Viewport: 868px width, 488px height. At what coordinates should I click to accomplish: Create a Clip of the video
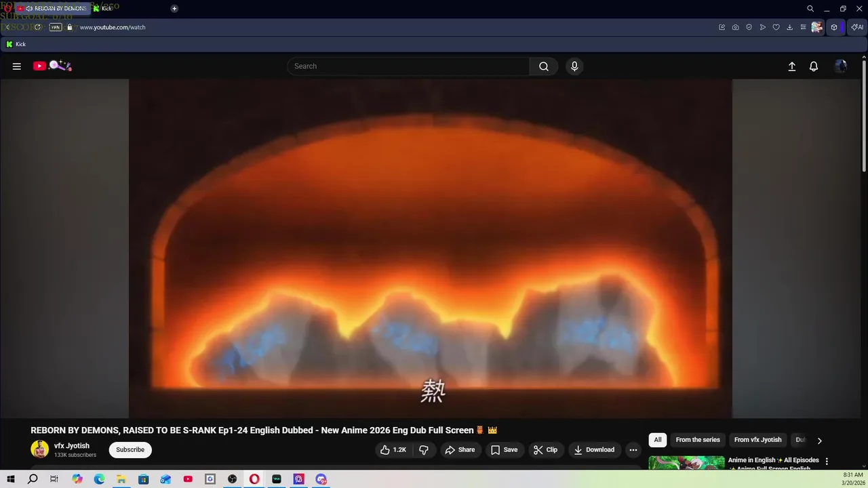pyautogui.click(x=545, y=450)
